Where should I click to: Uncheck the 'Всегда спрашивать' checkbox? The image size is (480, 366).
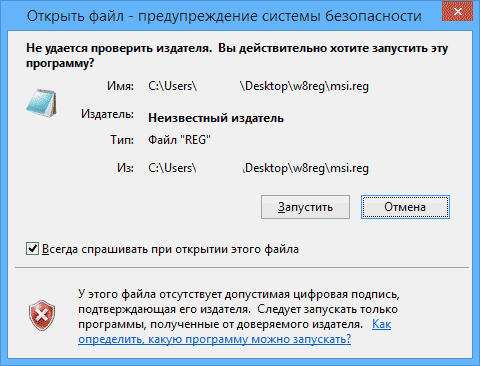coord(32,249)
